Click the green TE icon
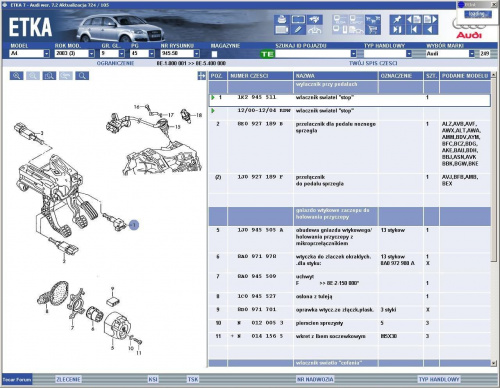Screen dimensions: 500x388 click(x=267, y=54)
